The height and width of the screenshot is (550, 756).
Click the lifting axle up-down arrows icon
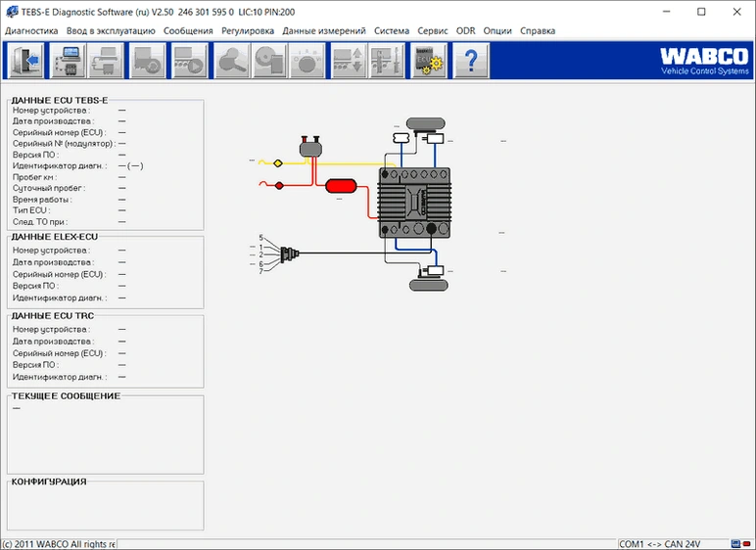(349, 61)
